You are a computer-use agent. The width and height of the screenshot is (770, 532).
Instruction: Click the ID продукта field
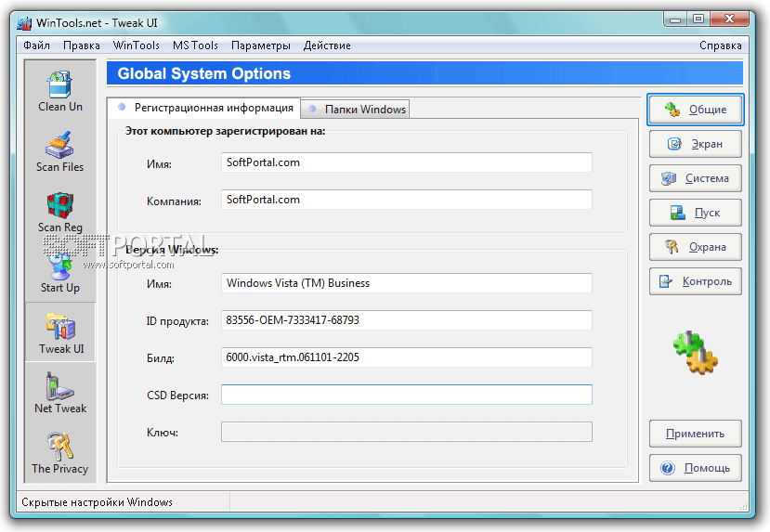[x=407, y=320]
